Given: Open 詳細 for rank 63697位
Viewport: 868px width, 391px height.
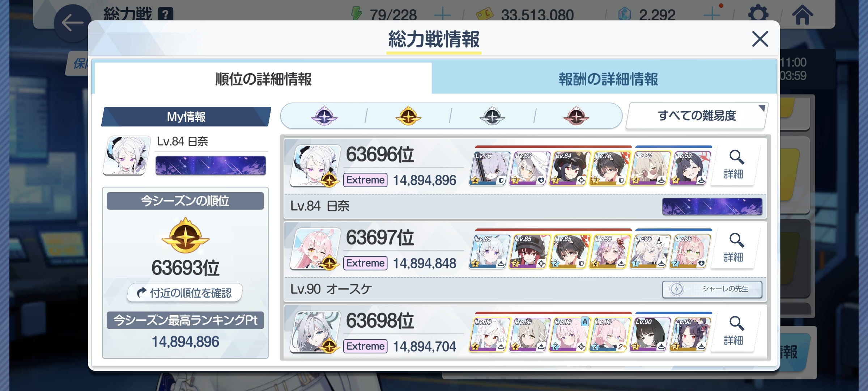Looking at the screenshot, I should pos(734,248).
